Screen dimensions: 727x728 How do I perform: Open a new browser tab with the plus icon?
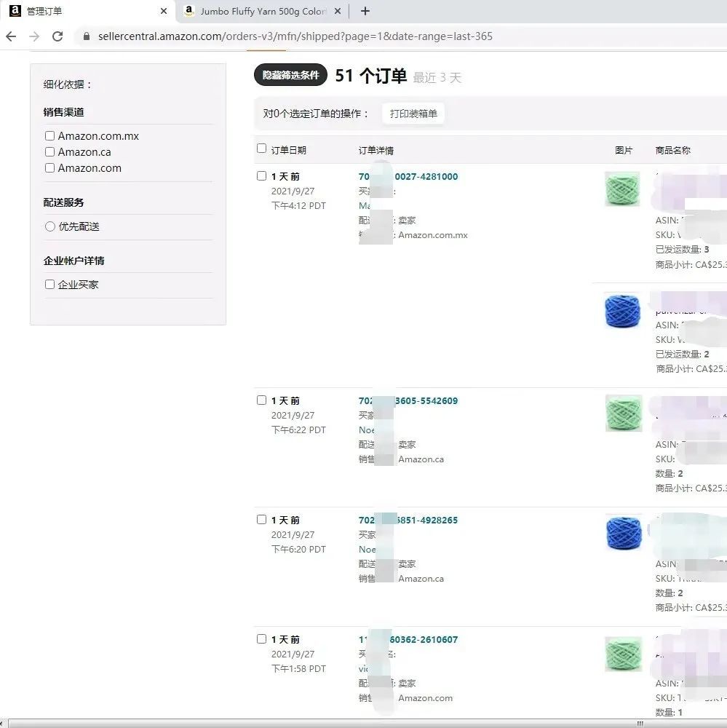(365, 11)
